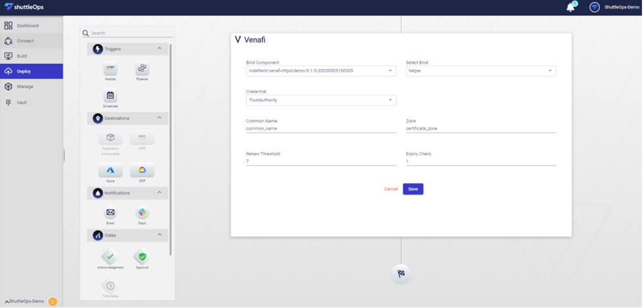This screenshot has width=644, height=308.
Task: Select the Habitat trigger icon
Action: pos(111,68)
